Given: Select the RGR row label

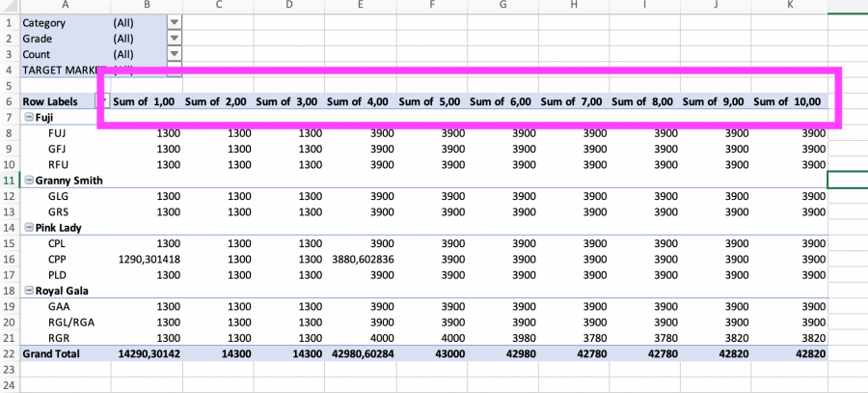Looking at the screenshot, I should [x=58, y=338].
